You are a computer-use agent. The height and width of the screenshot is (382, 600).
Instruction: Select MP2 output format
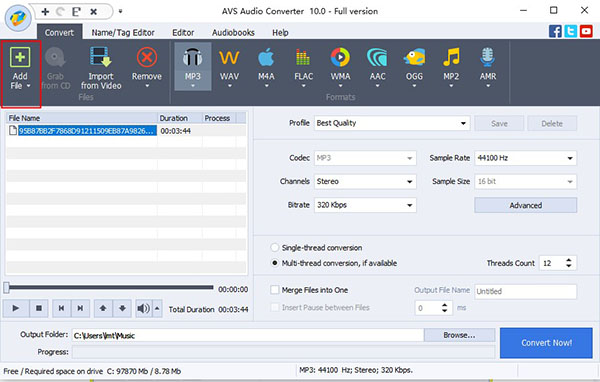451,66
